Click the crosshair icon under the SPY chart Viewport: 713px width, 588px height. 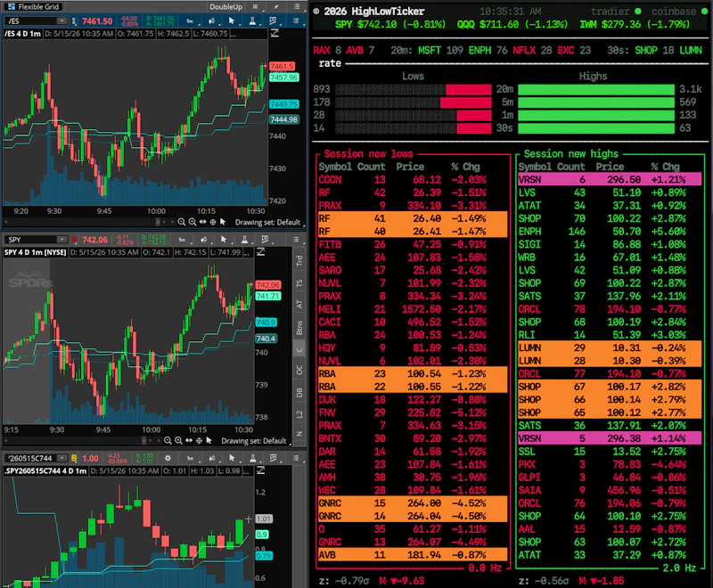tap(199, 441)
